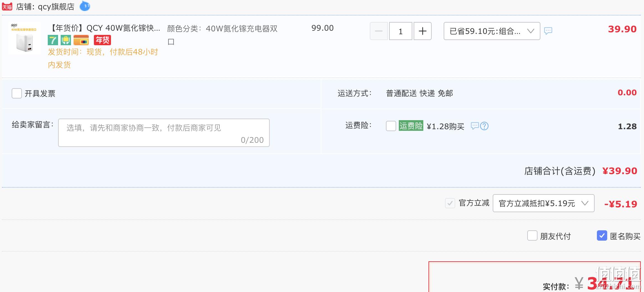This screenshot has width=644, height=292.
Task: Click the 颜色分类 40W氮化镓充电器双口 text
Action: coord(222,35)
